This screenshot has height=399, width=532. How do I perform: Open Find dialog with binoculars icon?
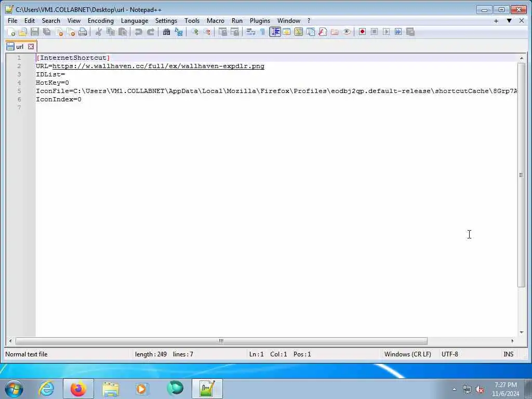[166, 32]
